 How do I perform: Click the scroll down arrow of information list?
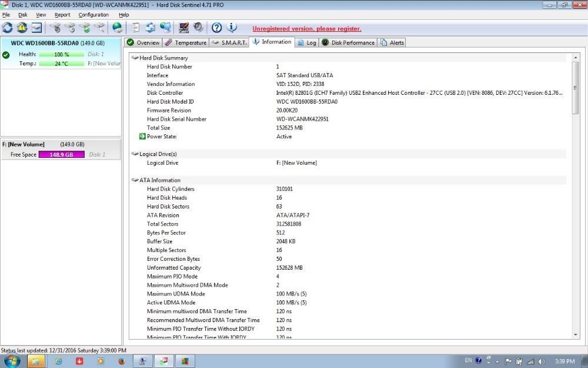click(x=576, y=334)
